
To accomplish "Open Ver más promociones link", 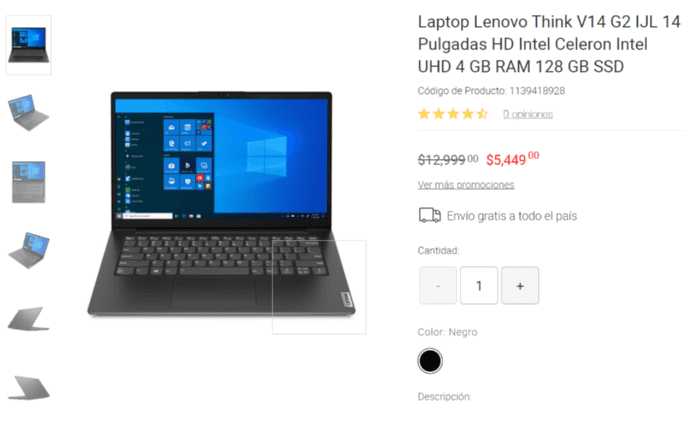I will point(466,185).
